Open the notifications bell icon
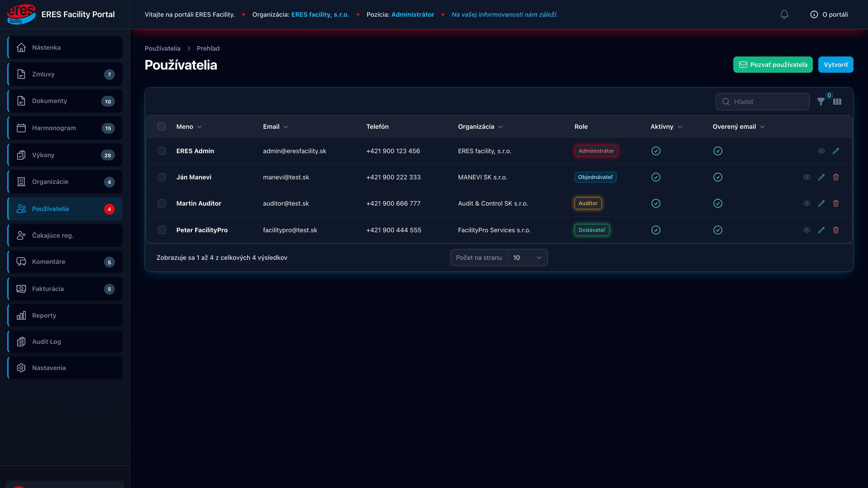This screenshot has height=488, width=868. click(x=784, y=14)
